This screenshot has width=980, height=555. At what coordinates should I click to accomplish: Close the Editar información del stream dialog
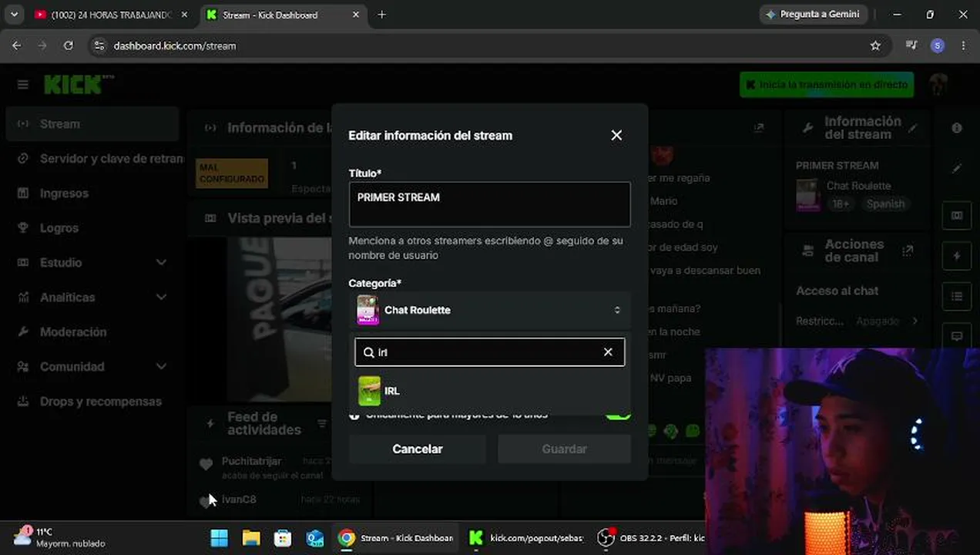click(x=616, y=135)
